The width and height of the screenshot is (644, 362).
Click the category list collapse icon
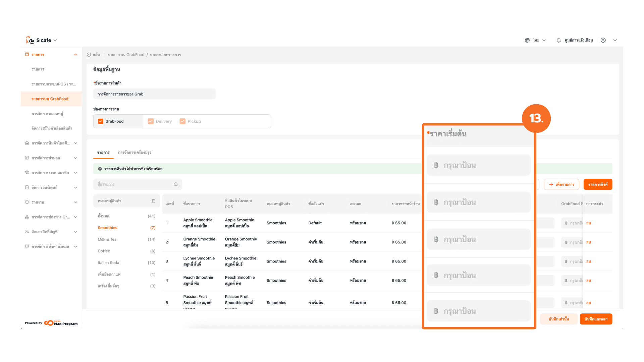[153, 201]
